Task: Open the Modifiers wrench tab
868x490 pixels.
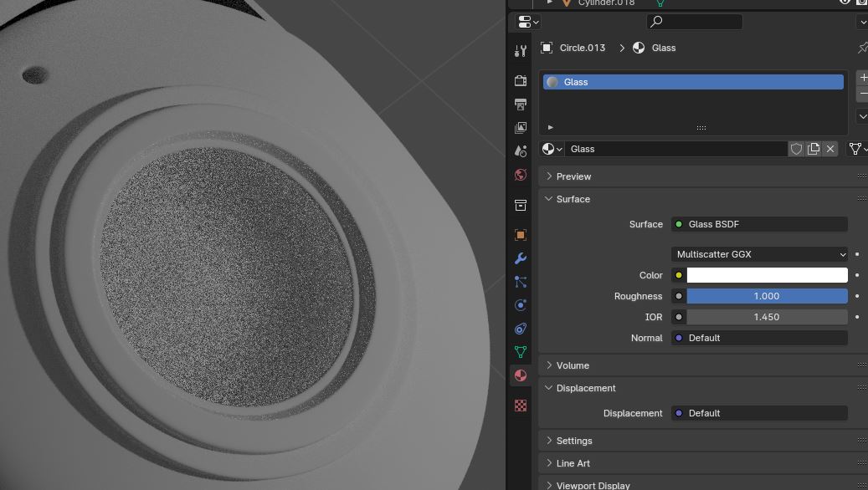Action: click(x=521, y=258)
